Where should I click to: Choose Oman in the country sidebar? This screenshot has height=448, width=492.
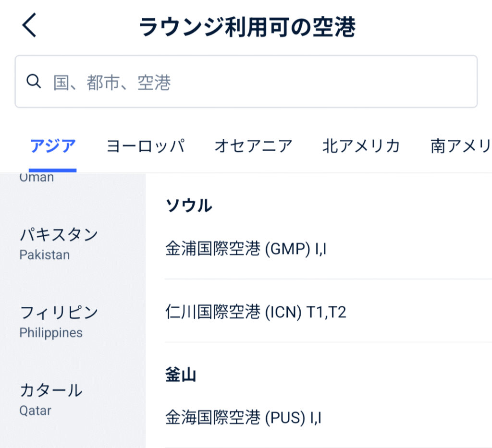tap(37, 177)
